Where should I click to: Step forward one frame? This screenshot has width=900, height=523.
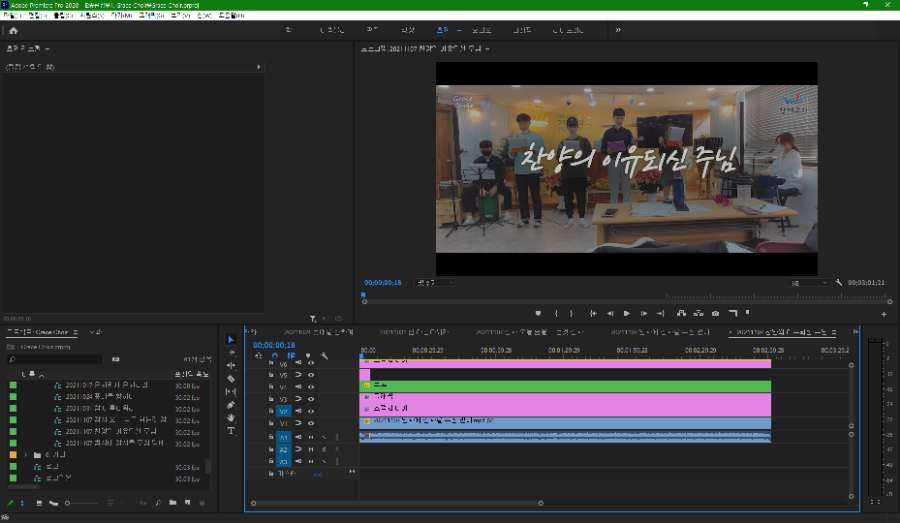click(x=644, y=313)
